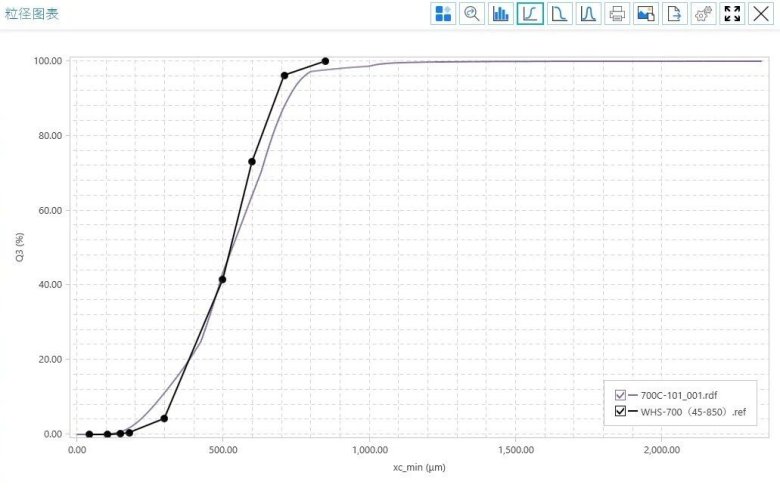Toggle the WHS-700 (45-850).ref checkbox
The width and height of the screenshot is (780, 488).
(x=621, y=411)
